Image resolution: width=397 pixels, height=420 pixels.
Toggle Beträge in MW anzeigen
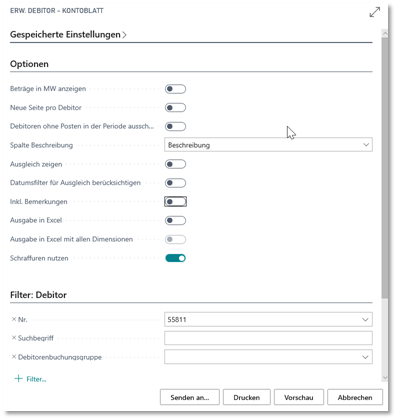click(175, 89)
